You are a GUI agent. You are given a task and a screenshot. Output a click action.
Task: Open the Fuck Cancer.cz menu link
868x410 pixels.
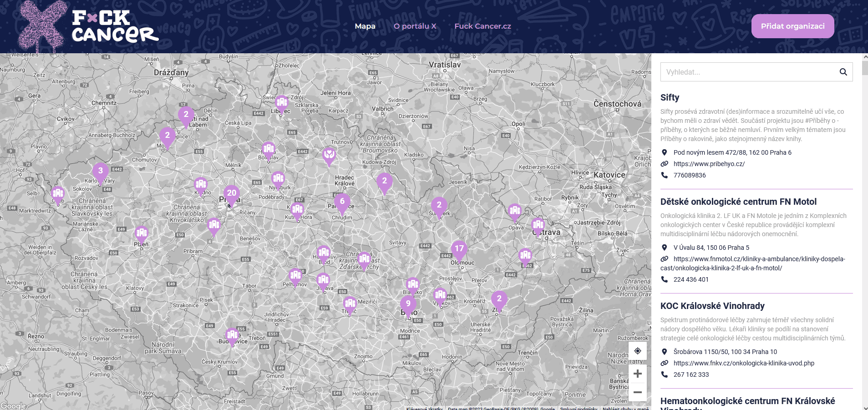482,26
